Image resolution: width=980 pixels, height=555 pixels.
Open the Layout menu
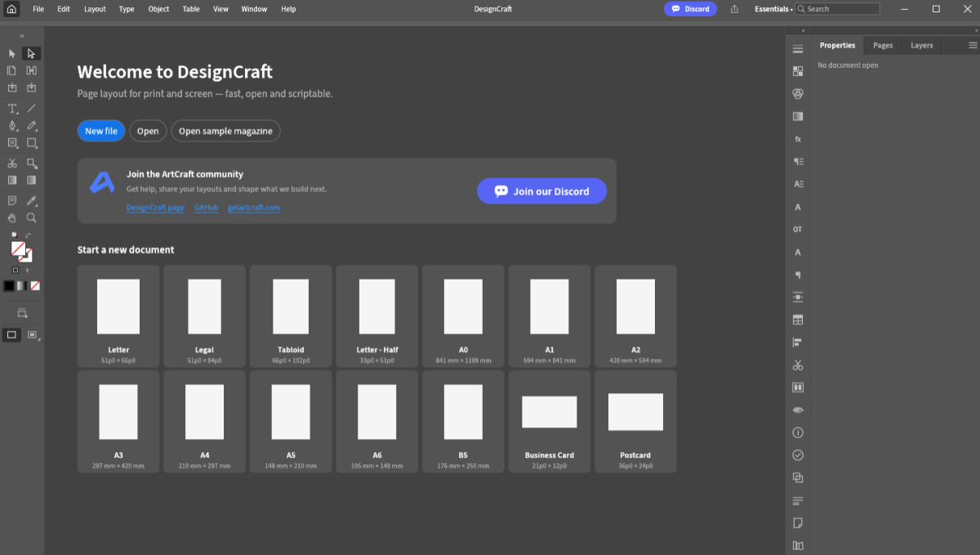(x=95, y=9)
